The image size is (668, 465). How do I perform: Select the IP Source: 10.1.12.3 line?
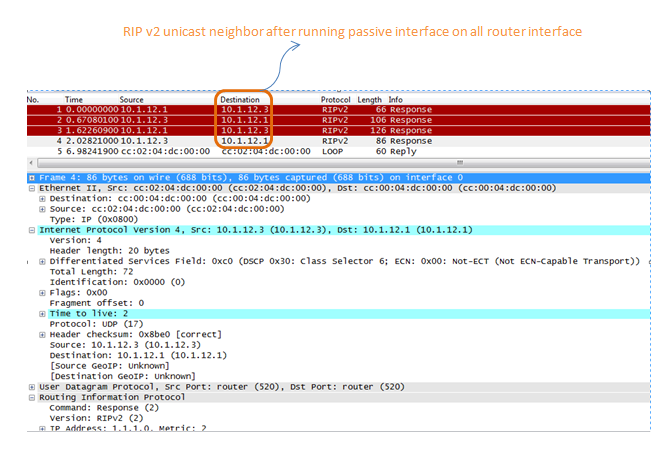click(125, 345)
